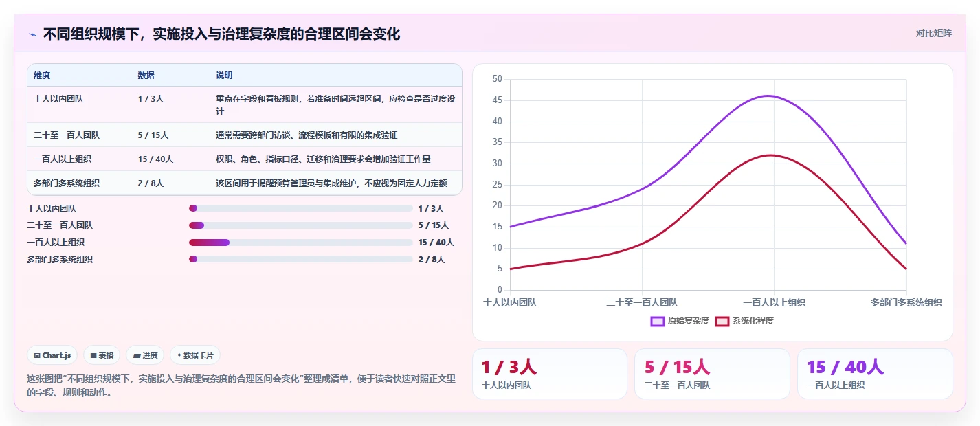This screenshot has height=426, width=980.
Task: Click y-axis value 50 on chart
Action: click(498, 79)
